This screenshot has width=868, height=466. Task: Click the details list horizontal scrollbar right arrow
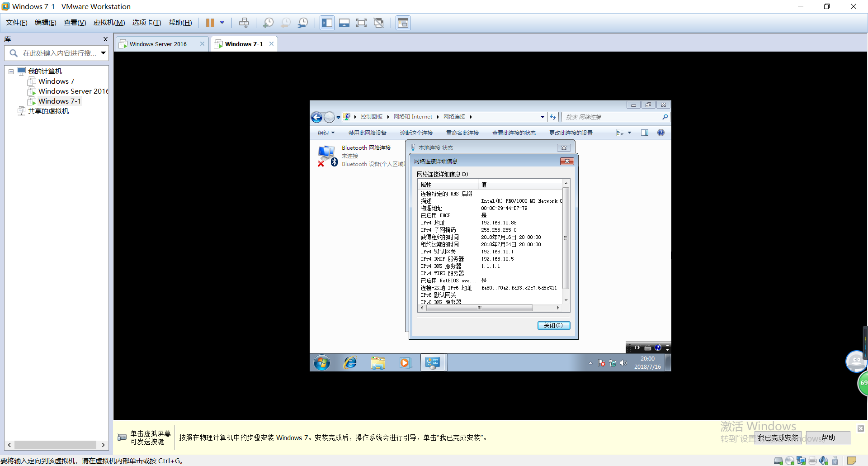[x=558, y=308]
